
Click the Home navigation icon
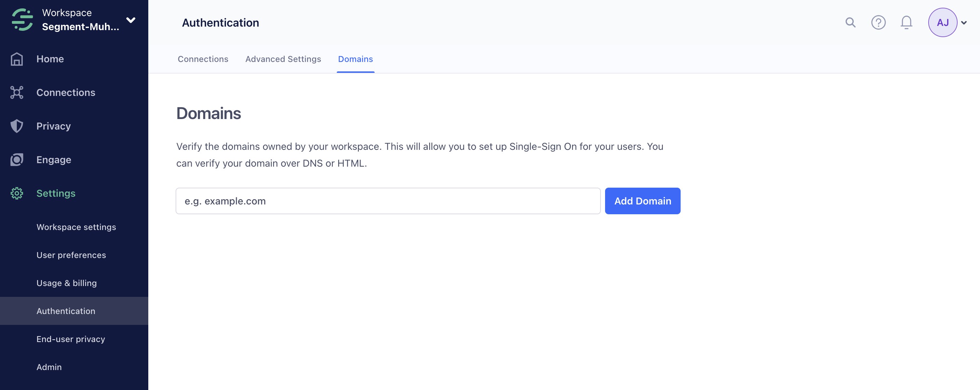pyautogui.click(x=17, y=59)
